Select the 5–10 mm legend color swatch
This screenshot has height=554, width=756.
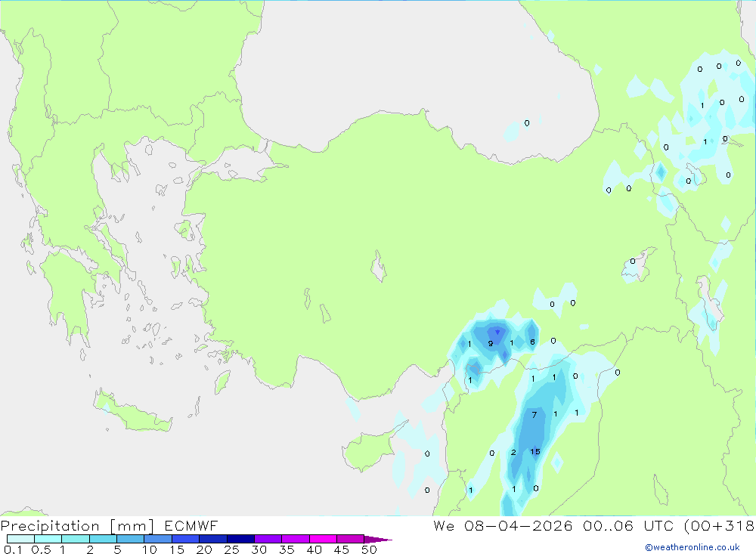pyautogui.click(x=131, y=539)
